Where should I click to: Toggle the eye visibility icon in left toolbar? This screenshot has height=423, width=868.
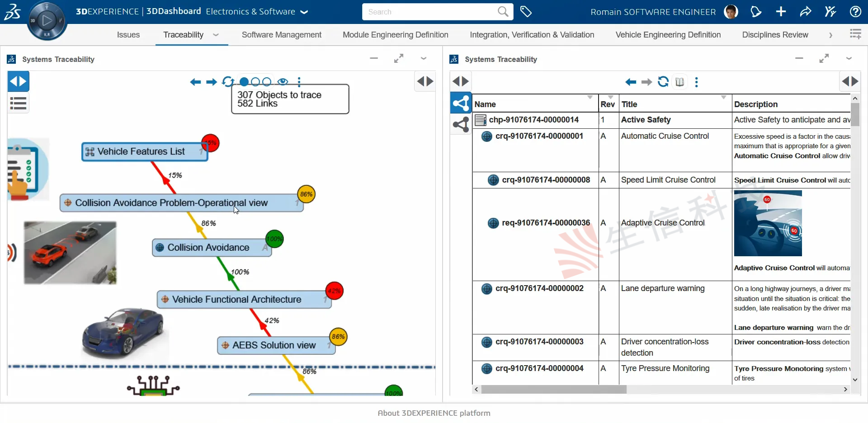click(x=283, y=82)
